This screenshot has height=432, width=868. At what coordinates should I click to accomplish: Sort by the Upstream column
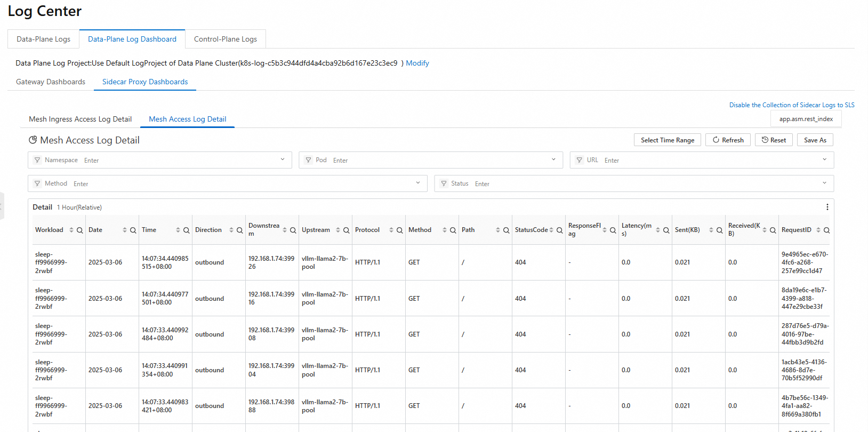(338, 230)
